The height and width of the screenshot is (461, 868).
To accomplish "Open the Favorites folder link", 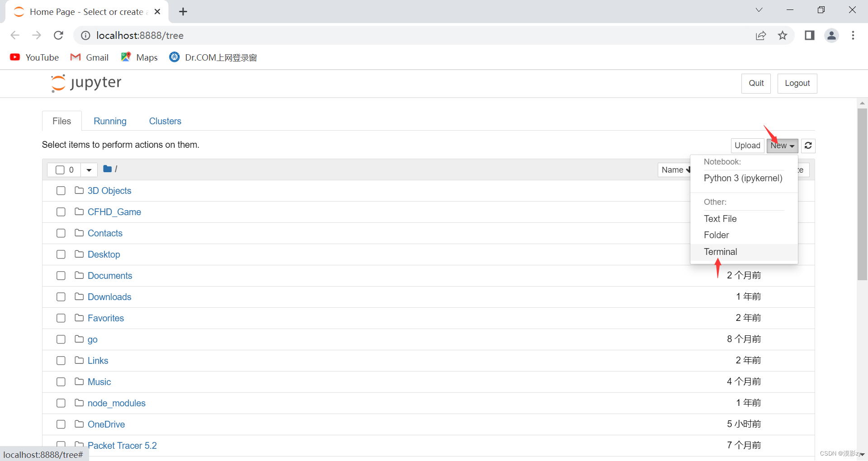I will [x=106, y=318].
